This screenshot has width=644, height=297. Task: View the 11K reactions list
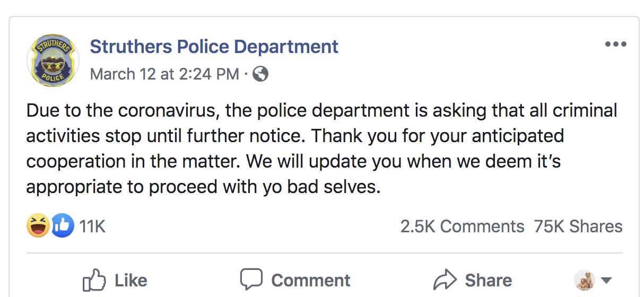(x=92, y=227)
